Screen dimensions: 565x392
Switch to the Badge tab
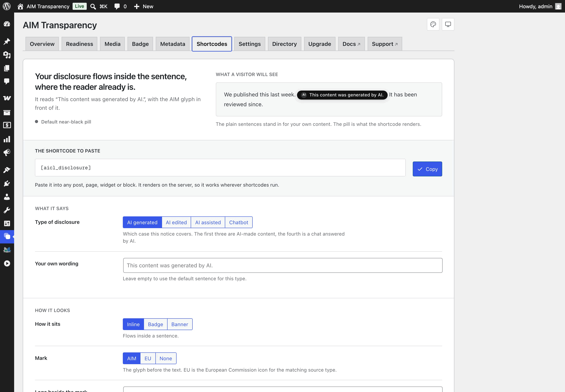click(140, 44)
